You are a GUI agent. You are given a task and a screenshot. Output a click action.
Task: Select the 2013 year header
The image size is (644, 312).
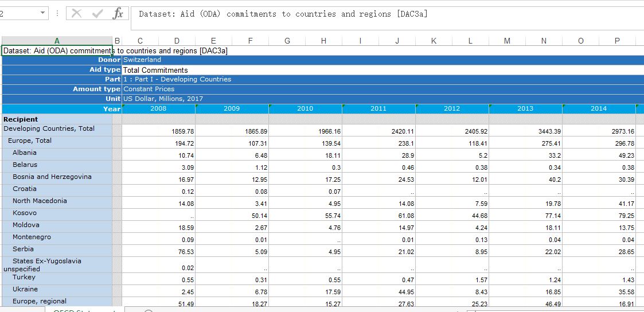click(x=525, y=109)
